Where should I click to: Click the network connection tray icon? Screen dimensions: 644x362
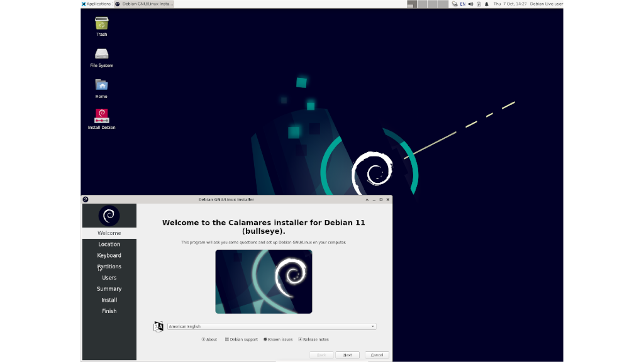[455, 4]
